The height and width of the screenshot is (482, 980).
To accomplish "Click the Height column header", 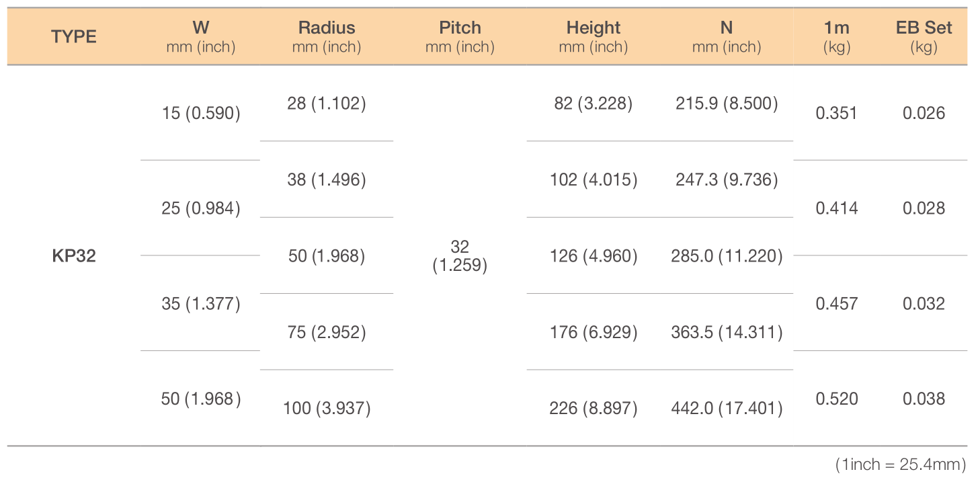I will coord(594,37).
